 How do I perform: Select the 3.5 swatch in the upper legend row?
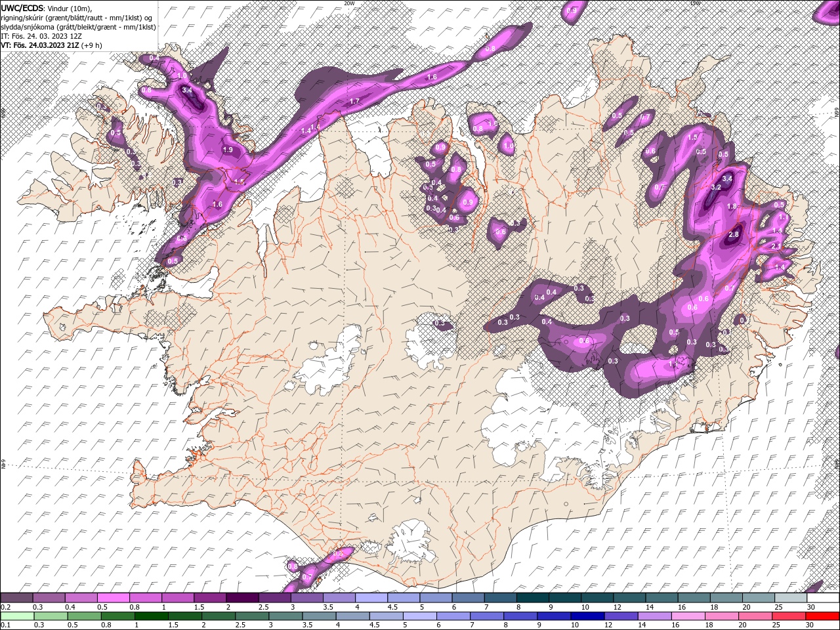tap(339, 598)
